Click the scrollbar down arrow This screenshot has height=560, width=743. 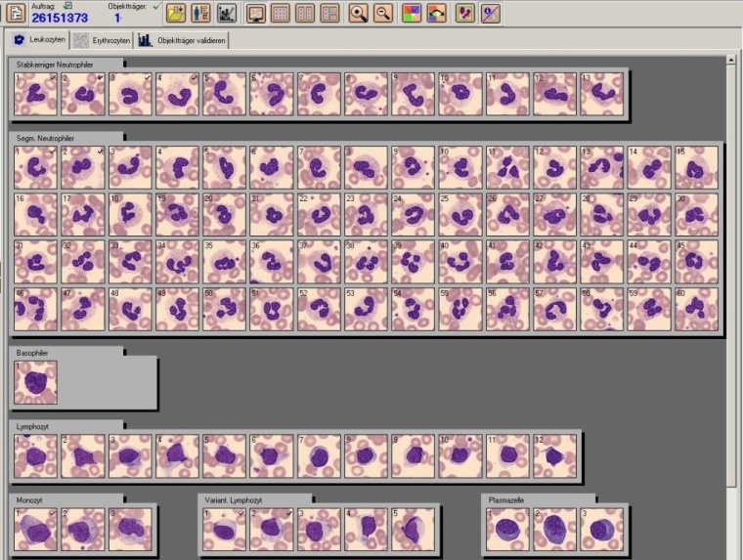tap(731, 553)
